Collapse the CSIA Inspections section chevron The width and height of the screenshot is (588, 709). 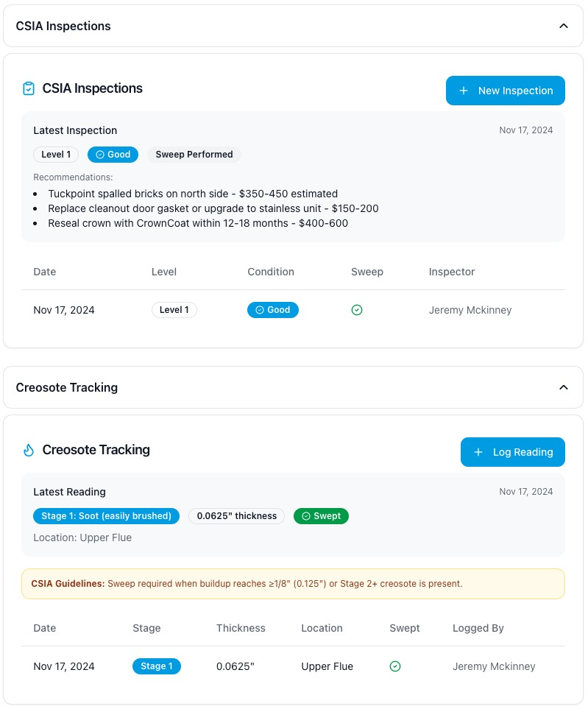564,26
